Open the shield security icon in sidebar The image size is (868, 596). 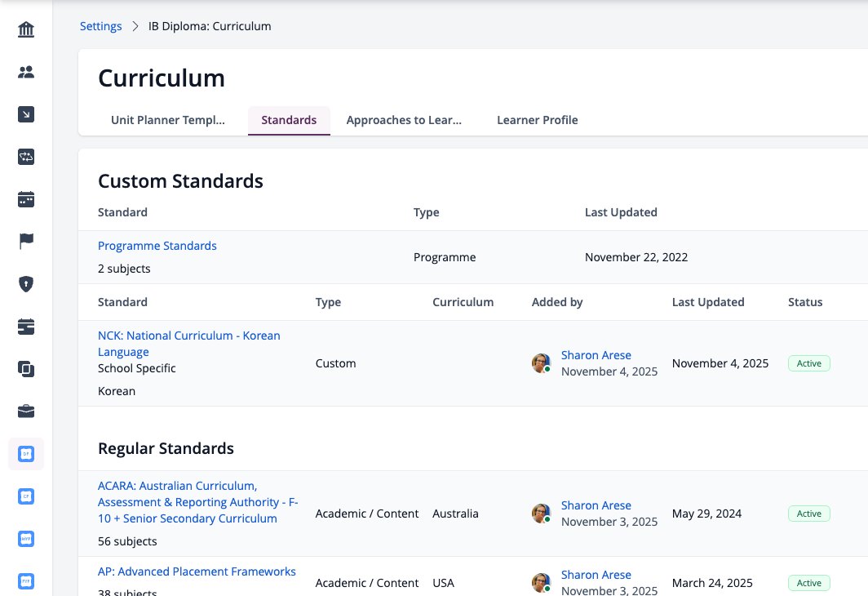pyautogui.click(x=26, y=284)
